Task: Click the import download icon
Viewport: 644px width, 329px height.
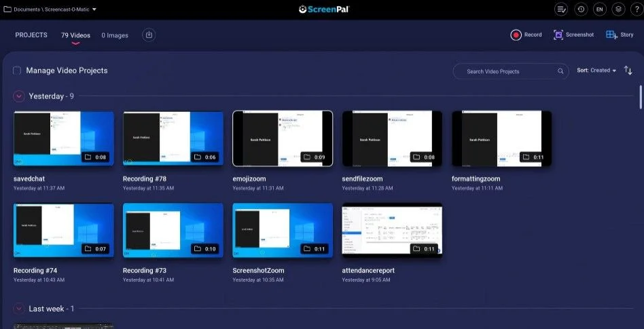Action: click(149, 35)
